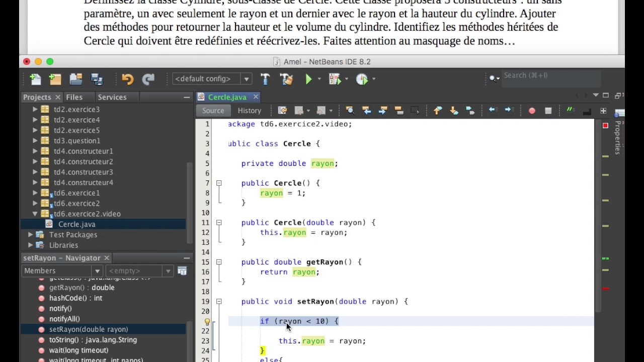Uncomment the selected code lines
The height and width of the screenshot is (362, 644).
click(587, 112)
